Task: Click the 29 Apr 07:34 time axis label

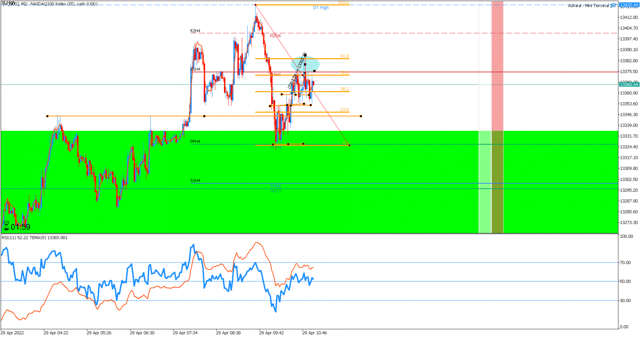Action: 185,333
